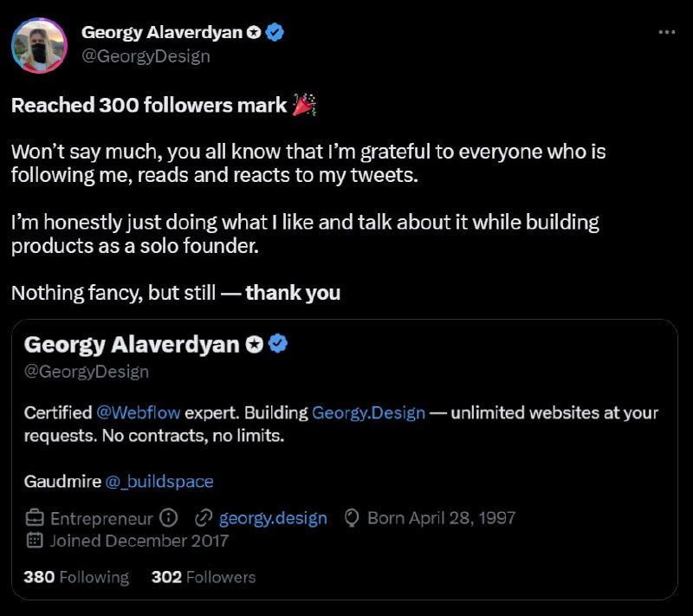This screenshot has height=616, width=693.
Task: Click the birthday balloon icon
Action: (x=353, y=518)
